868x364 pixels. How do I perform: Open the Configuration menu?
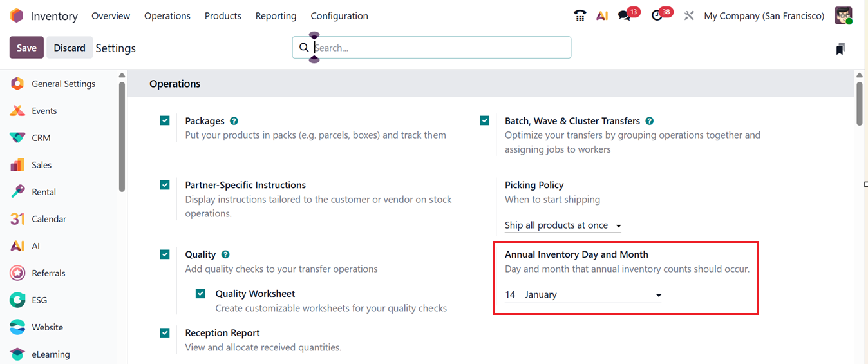[x=339, y=16]
